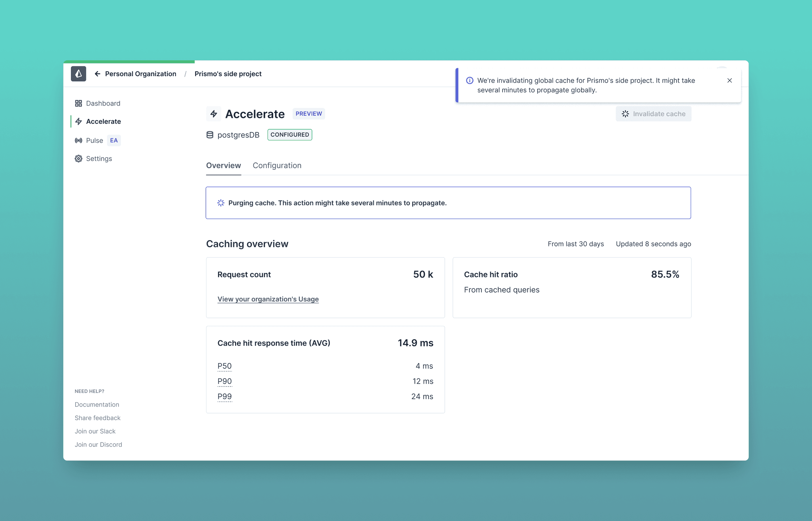Click the back arrow beside Personal Organization

98,74
